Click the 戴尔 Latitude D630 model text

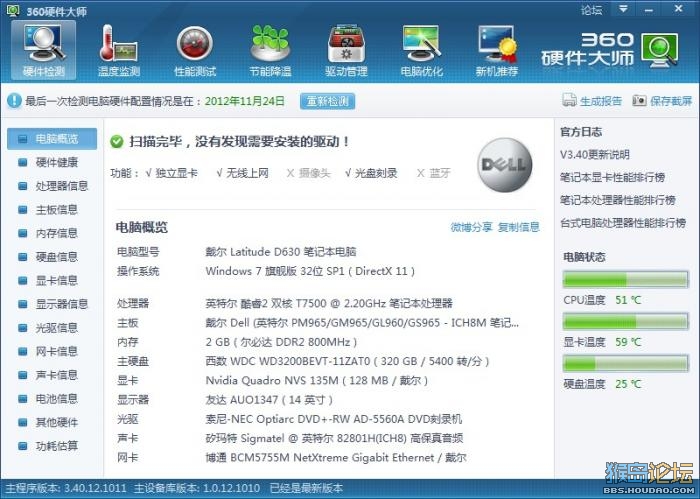(x=281, y=252)
